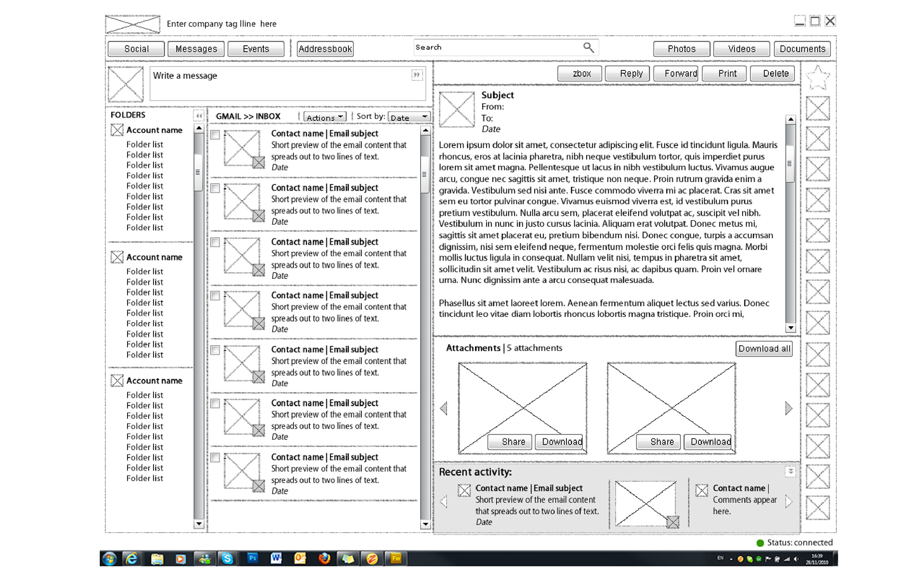Click the third Account name icon
Screen dimensions: 924x578
click(117, 381)
